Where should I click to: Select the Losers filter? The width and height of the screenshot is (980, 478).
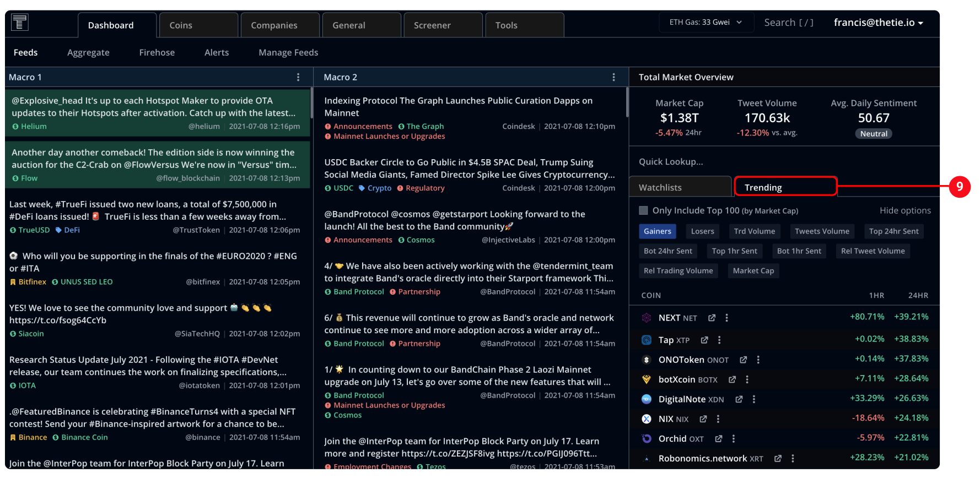pyautogui.click(x=702, y=231)
